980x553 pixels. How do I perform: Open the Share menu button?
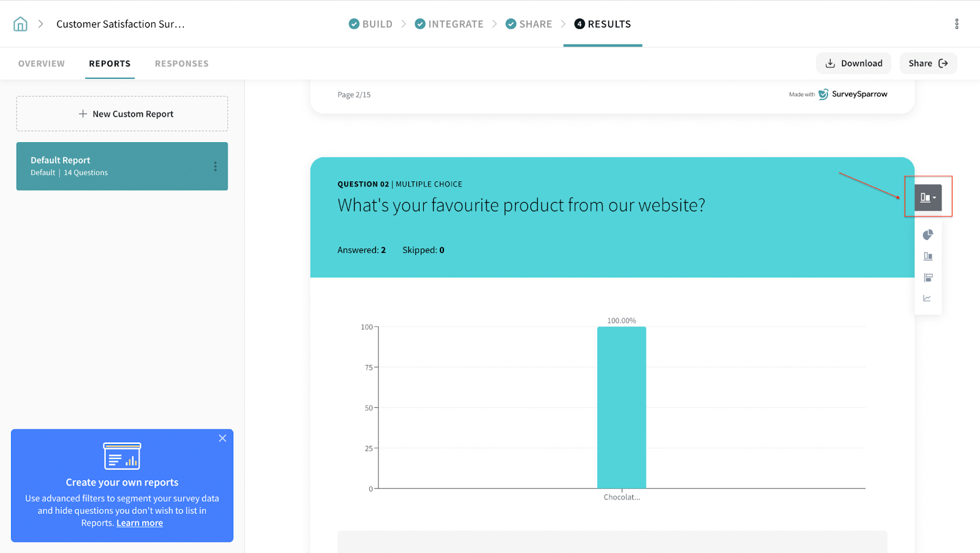(927, 63)
